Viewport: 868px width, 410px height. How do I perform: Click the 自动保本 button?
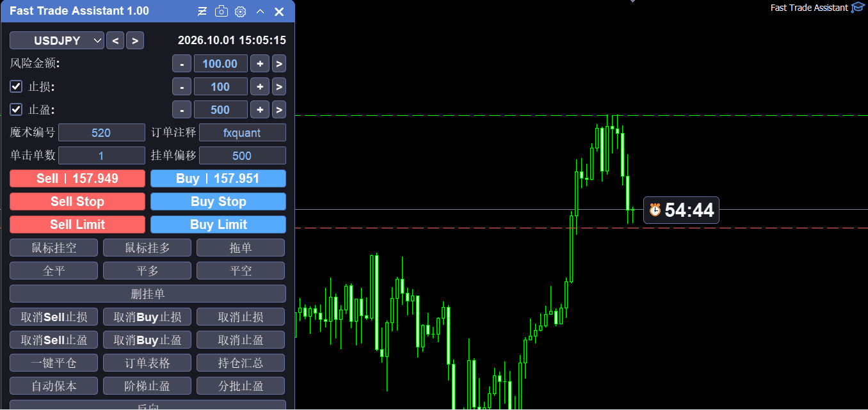point(54,386)
